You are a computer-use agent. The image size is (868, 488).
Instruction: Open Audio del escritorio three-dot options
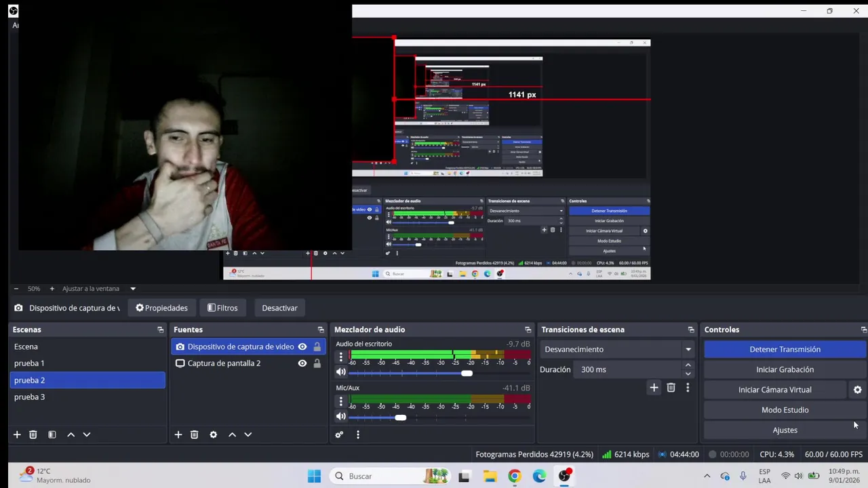[x=340, y=357]
